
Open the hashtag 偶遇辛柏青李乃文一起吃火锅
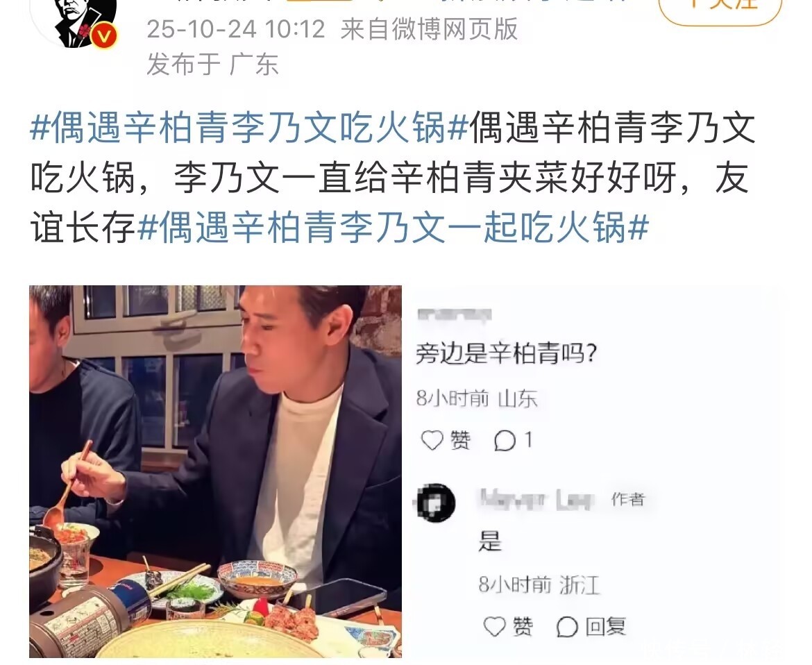(394, 226)
